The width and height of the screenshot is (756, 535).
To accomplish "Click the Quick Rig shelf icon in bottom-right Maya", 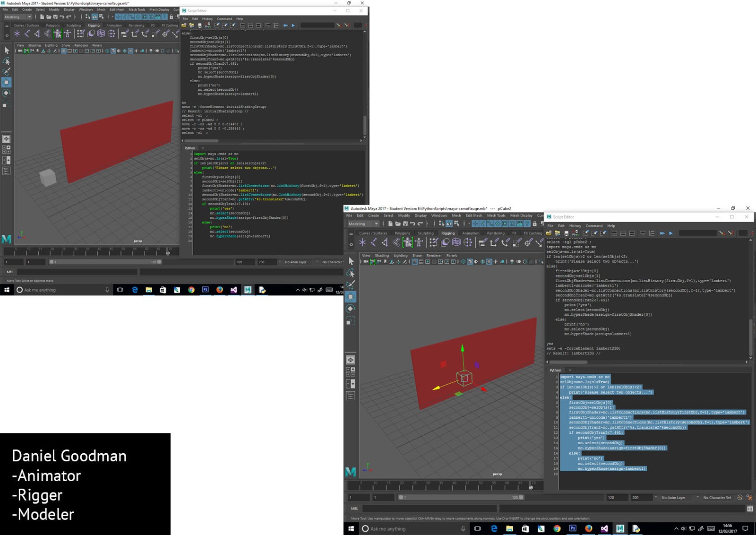I will pyautogui.click(x=407, y=242).
